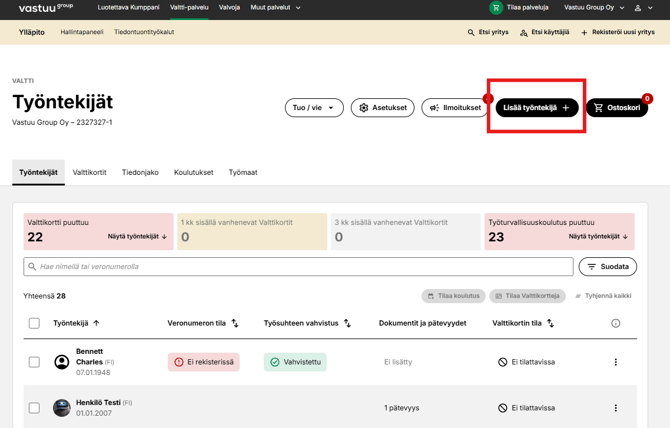Select all employees with header checkbox
670x428 pixels.
[34, 323]
